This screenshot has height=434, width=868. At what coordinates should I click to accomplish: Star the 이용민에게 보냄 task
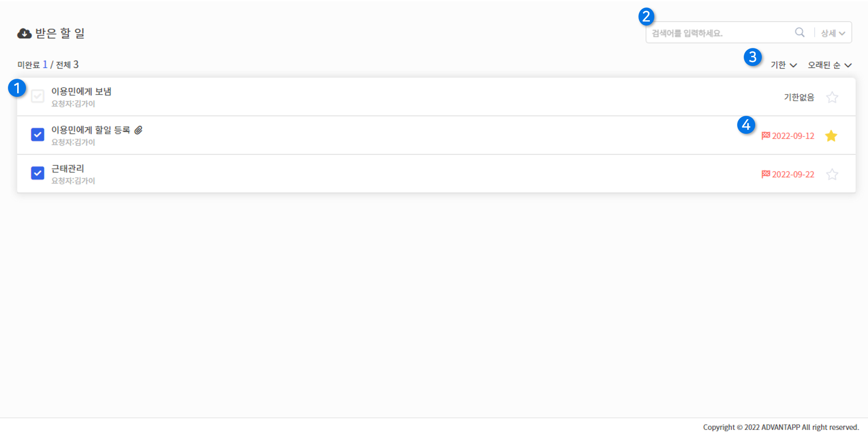coord(832,97)
